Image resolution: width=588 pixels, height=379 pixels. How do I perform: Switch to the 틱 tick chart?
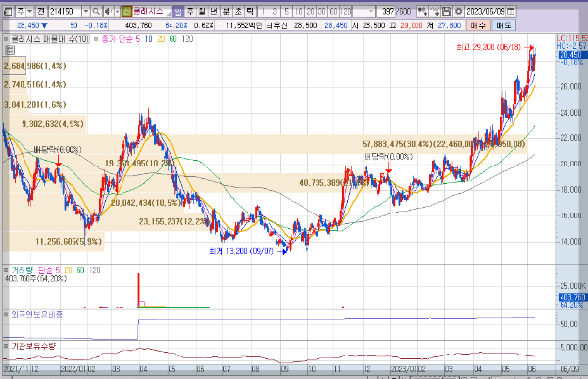pos(250,12)
